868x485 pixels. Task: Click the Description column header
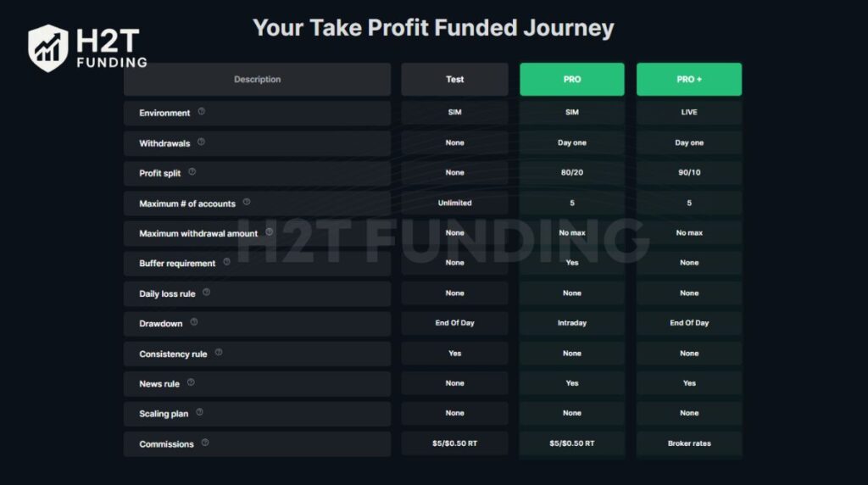(x=257, y=80)
